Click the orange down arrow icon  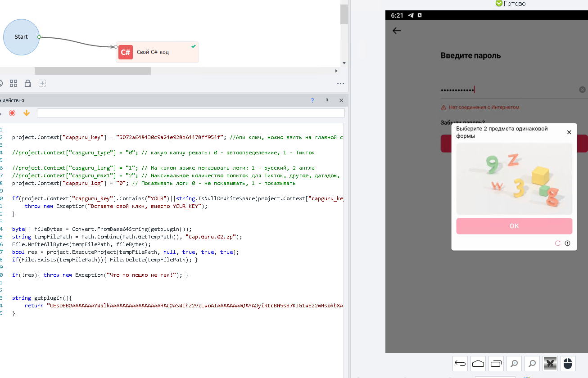(27, 113)
